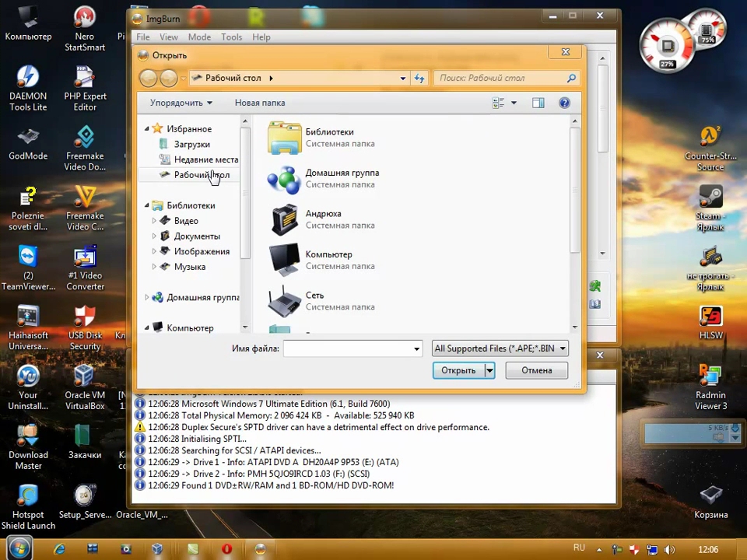Click the Отмена button

tap(536, 370)
